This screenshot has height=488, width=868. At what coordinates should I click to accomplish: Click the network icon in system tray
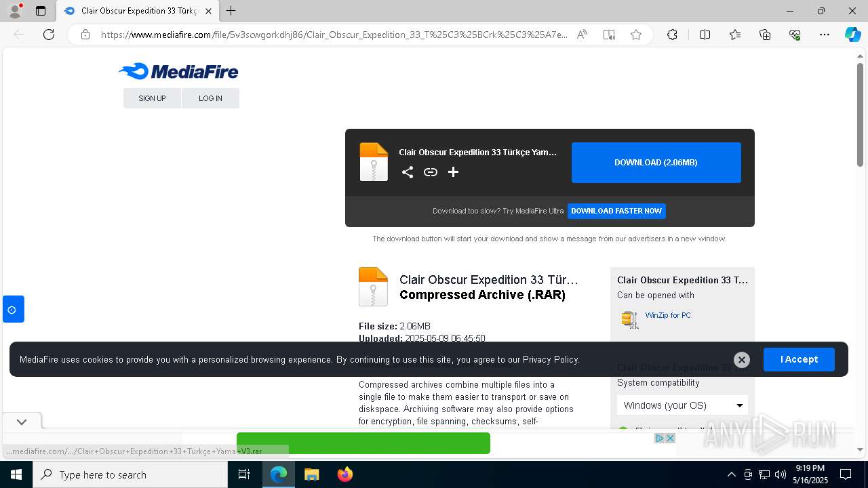coord(764,474)
